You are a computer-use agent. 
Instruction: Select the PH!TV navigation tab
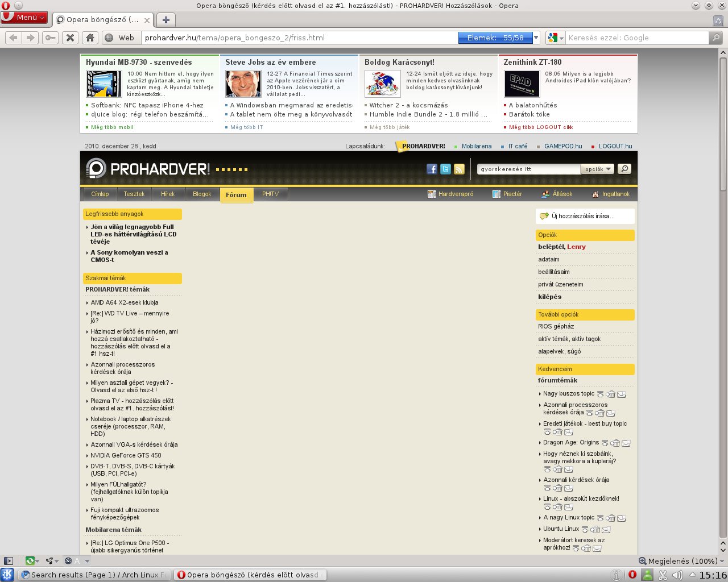pyautogui.click(x=271, y=194)
